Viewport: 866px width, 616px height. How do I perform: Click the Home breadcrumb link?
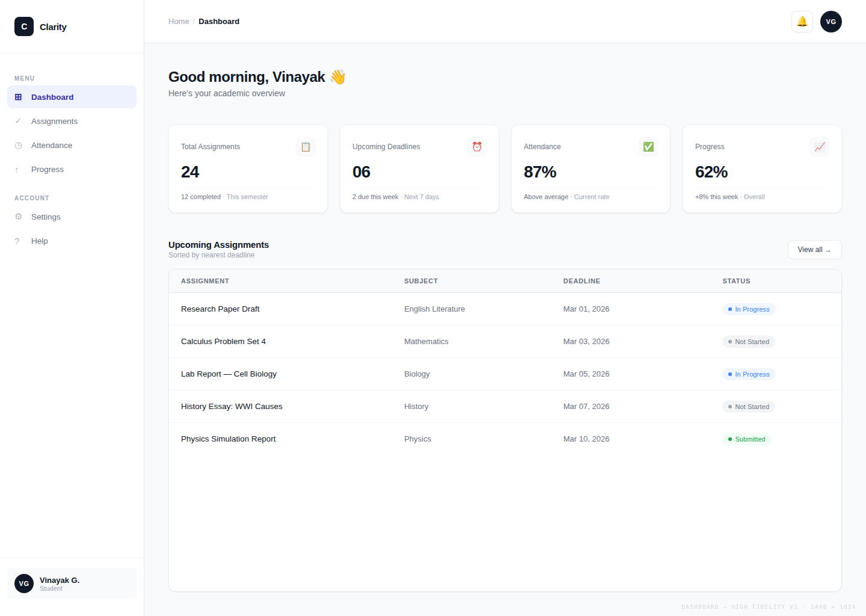[x=179, y=22]
